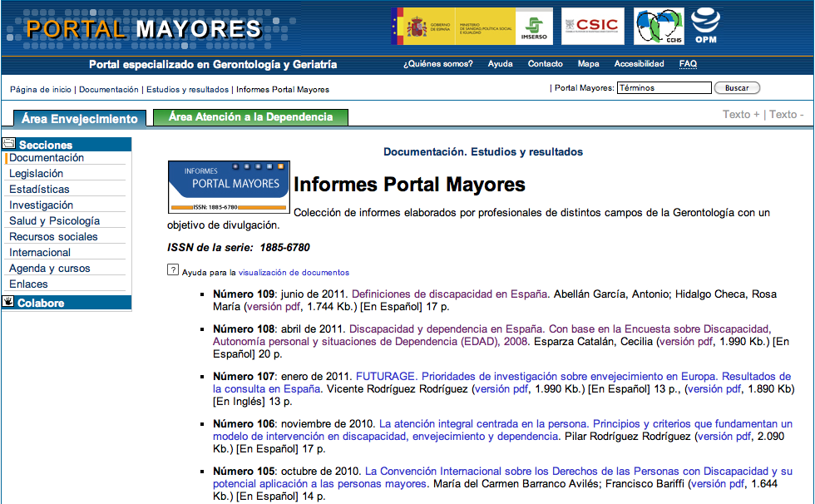Viewport: 815px width, 504px height.
Task: Click the OPM globe logo
Action: [705, 26]
